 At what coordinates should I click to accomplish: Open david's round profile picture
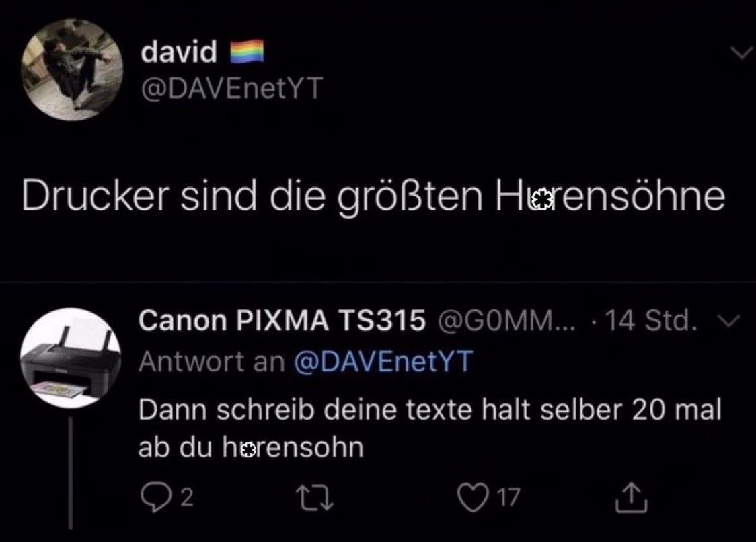point(72,69)
